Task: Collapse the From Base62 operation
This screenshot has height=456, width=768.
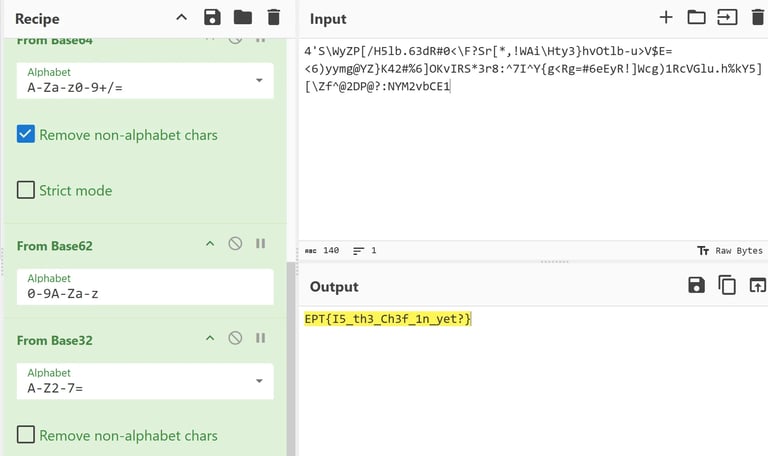Action: [x=210, y=244]
